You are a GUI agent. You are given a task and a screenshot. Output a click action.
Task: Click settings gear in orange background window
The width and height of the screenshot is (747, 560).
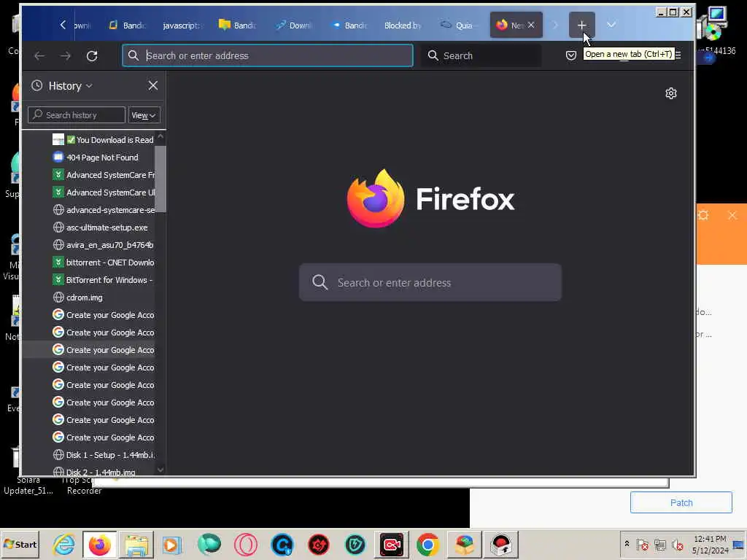pos(703,215)
